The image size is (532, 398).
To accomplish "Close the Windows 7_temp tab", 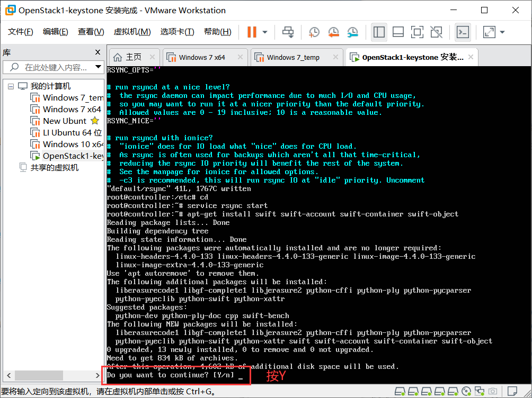I will [x=335, y=57].
